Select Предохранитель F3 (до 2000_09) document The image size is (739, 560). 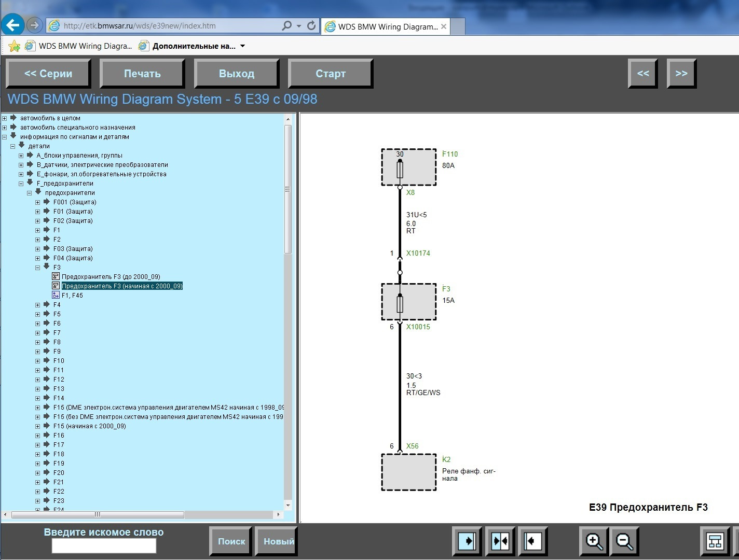111,277
